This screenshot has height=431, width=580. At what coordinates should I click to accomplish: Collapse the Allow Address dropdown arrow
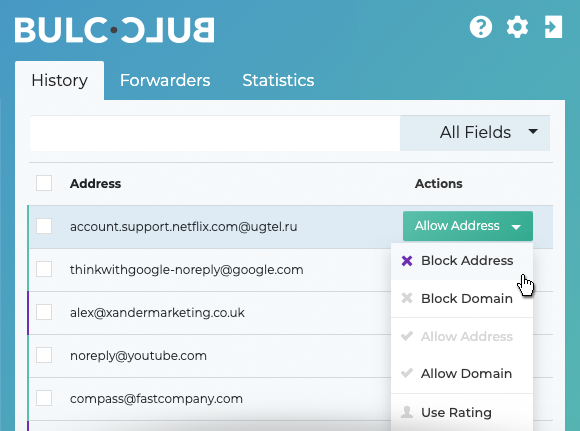(x=516, y=227)
